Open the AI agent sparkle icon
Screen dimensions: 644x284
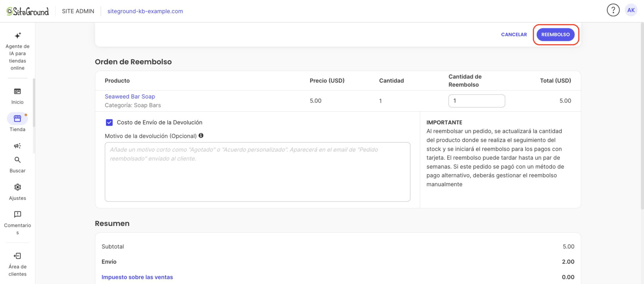pos(18,36)
